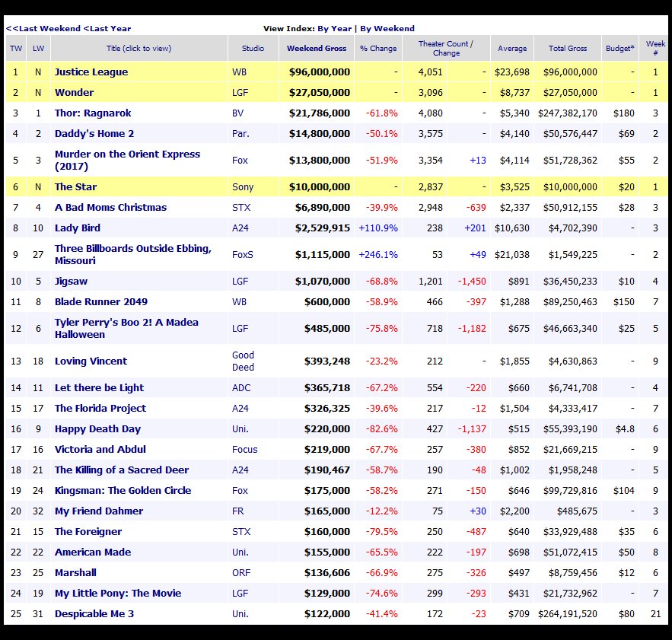The image size is (672, 640).
Task: Open the Jigsaw movie page
Action: click(71, 282)
